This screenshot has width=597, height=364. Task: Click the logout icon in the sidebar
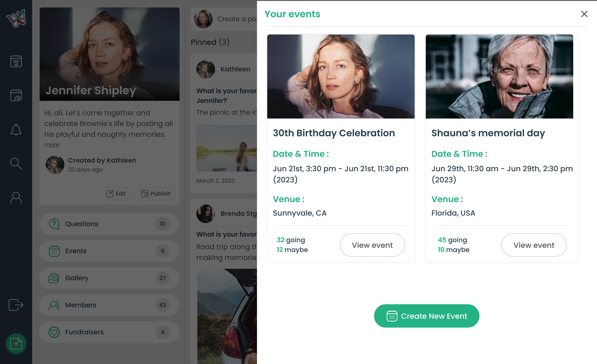coord(16,305)
